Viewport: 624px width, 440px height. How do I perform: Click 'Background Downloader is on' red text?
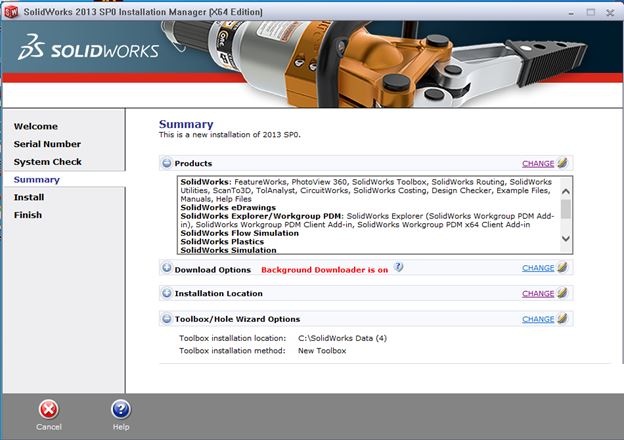point(324,270)
